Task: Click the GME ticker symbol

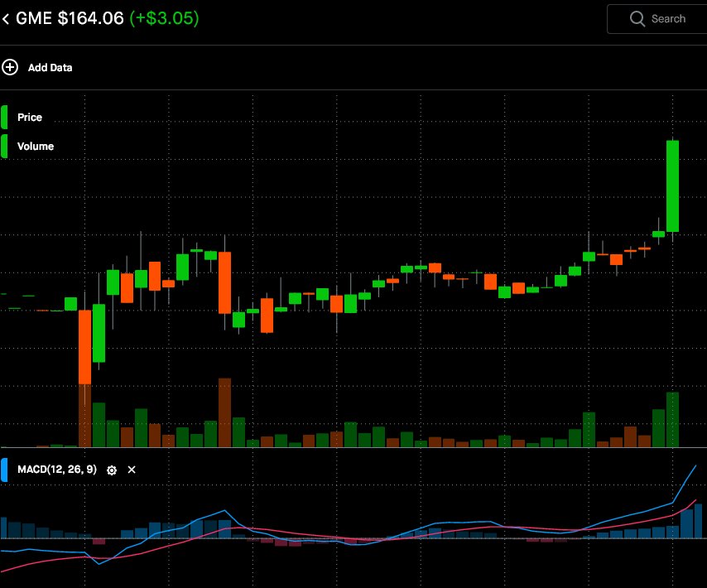Action: [x=34, y=18]
